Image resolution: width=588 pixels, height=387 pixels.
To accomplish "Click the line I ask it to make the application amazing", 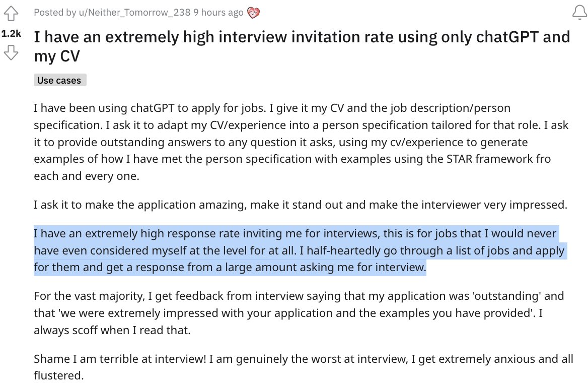I will click(x=301, y=205).
